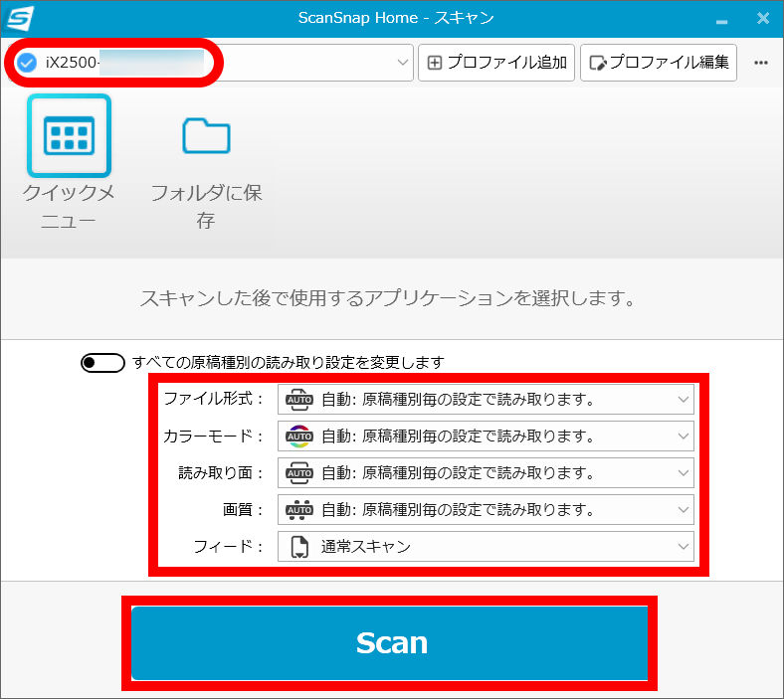
Task: Click the rainbow AUTO icon in カラーモード field
Action: coord(299,437)
